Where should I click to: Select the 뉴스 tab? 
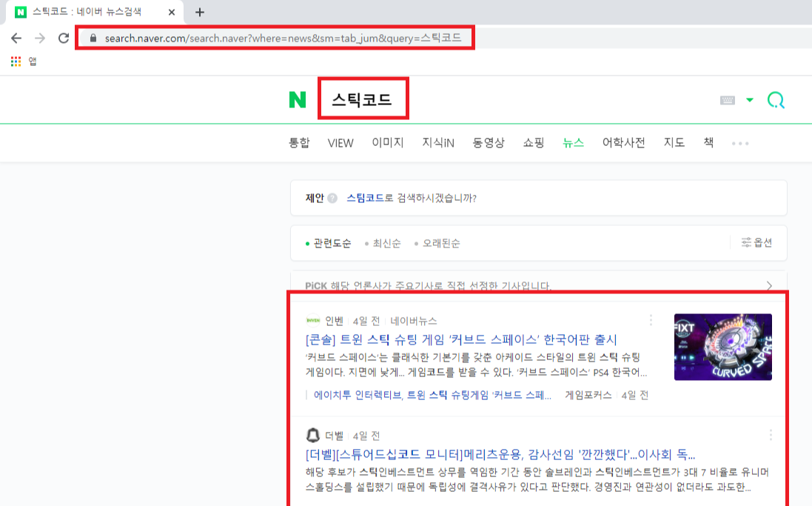573,142
